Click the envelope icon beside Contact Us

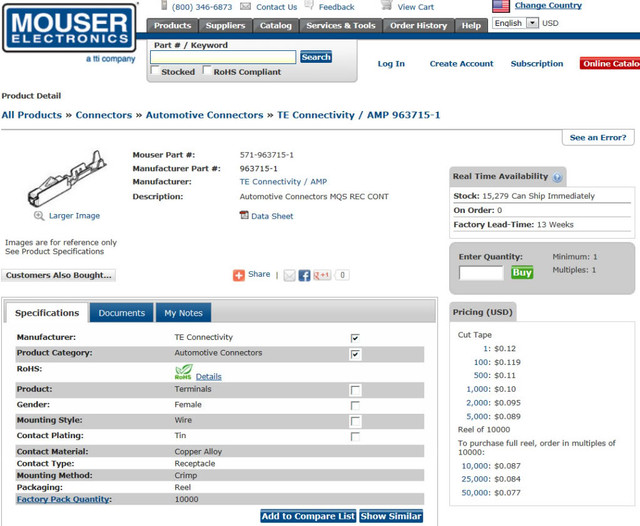[x=245, y=6]
